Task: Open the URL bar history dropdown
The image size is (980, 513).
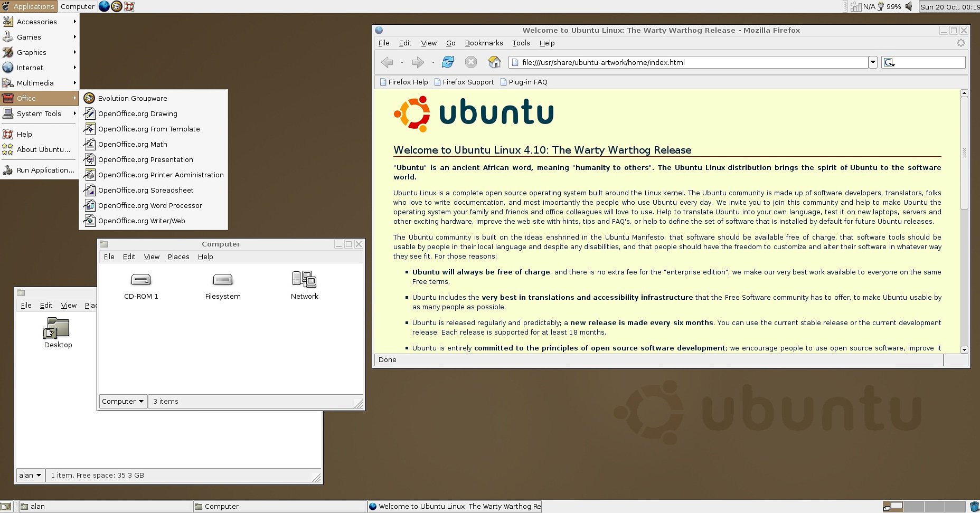Action: [x=873, y=62]
